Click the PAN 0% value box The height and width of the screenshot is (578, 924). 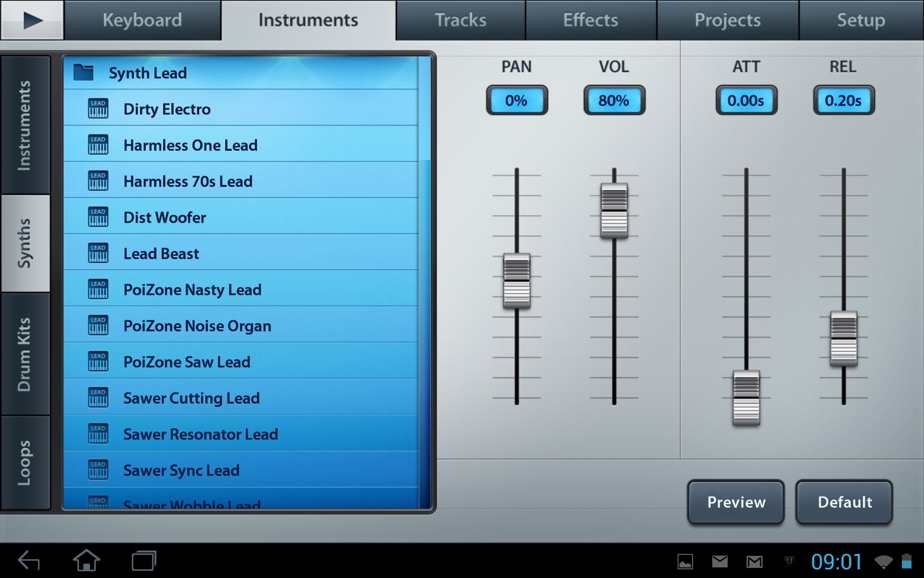point(516,100)
